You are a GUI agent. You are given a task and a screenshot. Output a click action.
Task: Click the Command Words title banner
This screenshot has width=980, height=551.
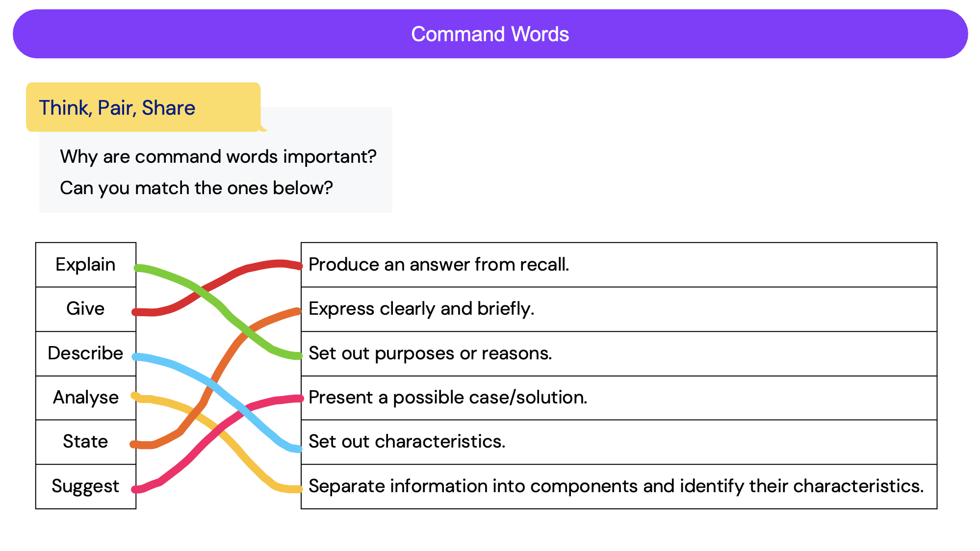click(490, 34)
